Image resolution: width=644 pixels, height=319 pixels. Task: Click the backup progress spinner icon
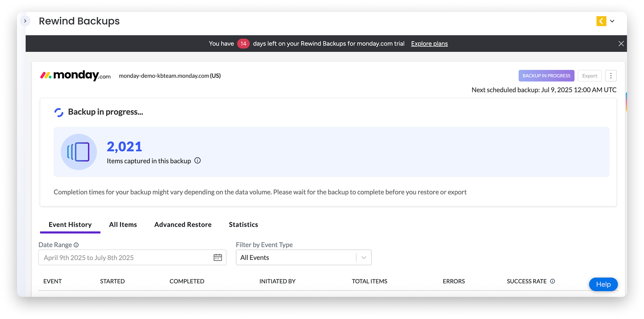coord(59,112)
